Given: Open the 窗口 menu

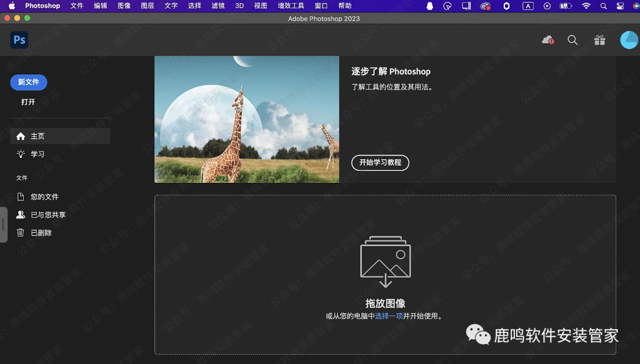Looking at the screenshot, I should (321, 6).
